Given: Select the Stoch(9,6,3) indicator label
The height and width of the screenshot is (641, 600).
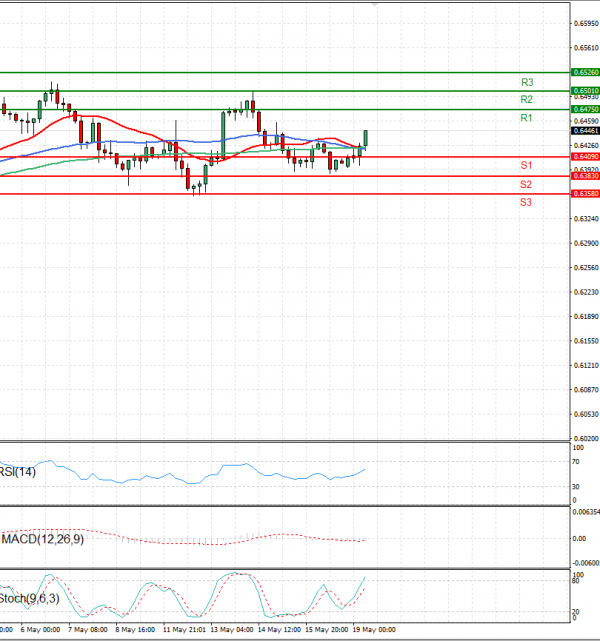Looking at the screenshot, I should click(x=29, y=599).
